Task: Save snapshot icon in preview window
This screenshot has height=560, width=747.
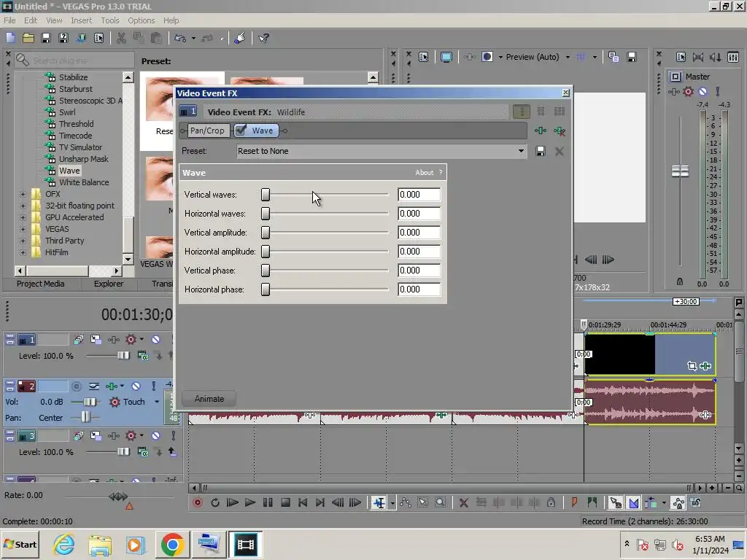Action: tap(632, 57)
